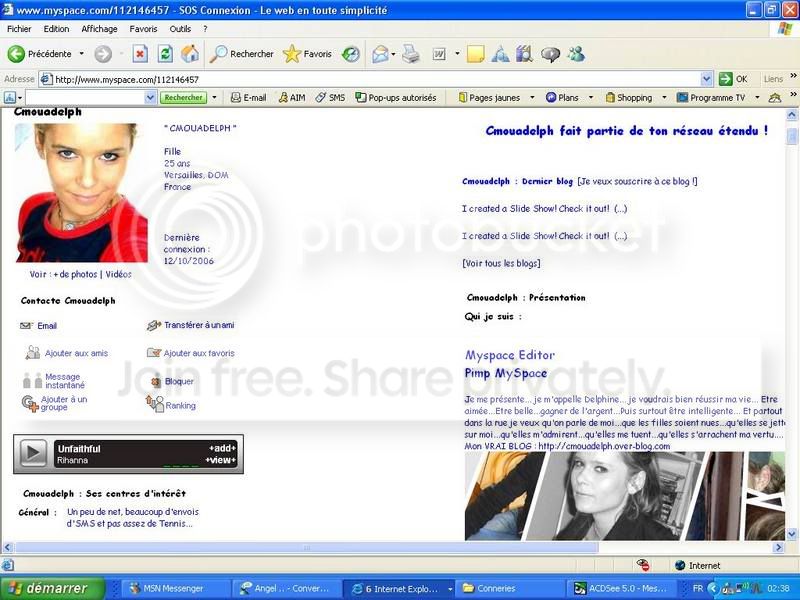Open the Rechercher search toolbar button
The height and width of the screenshot is (600, 800).
click(242, 54)
